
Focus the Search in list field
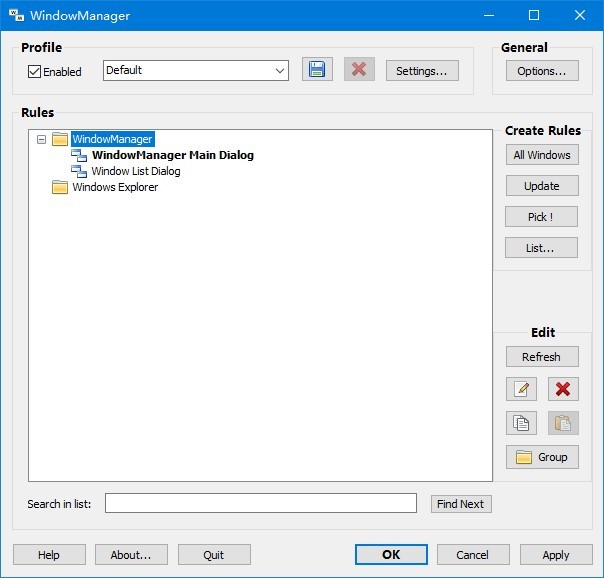(261, 503)
